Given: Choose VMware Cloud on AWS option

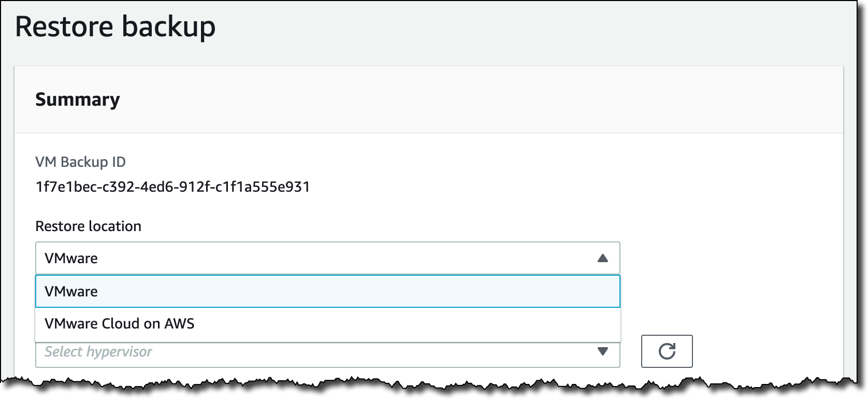Looking at the screenshot, I should coord(327,324).
